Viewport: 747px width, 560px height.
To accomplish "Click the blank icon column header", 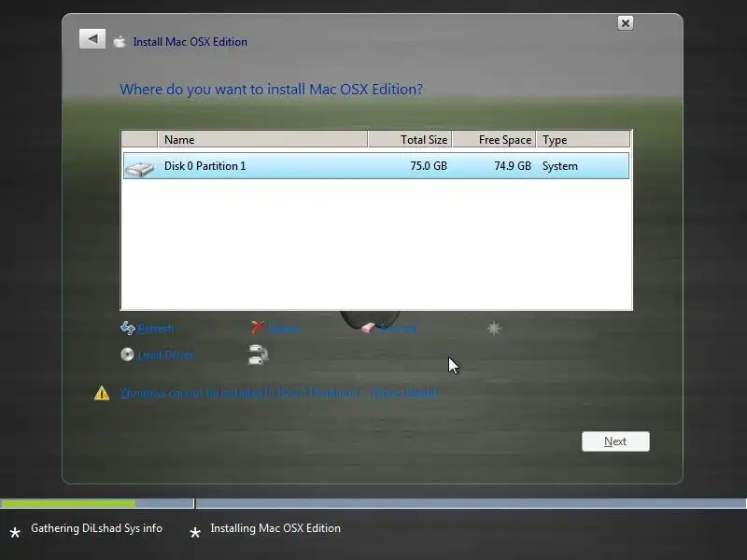I will (x=139, y=139).
